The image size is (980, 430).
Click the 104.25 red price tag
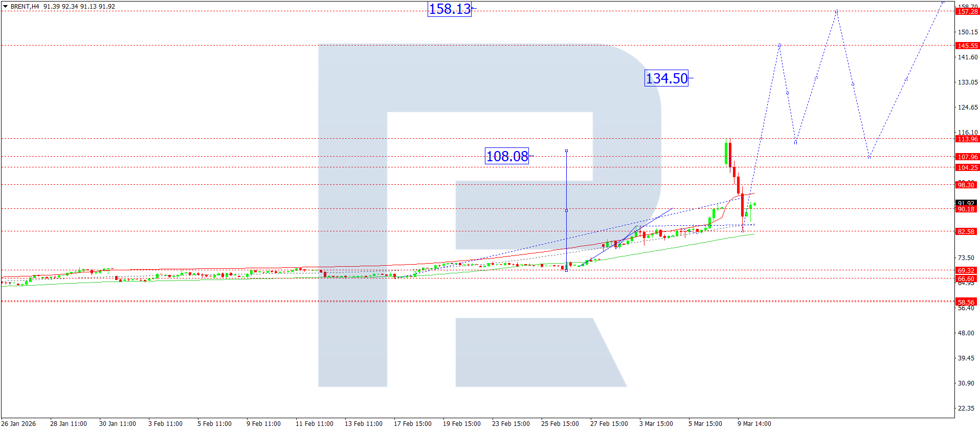point(967,167)
